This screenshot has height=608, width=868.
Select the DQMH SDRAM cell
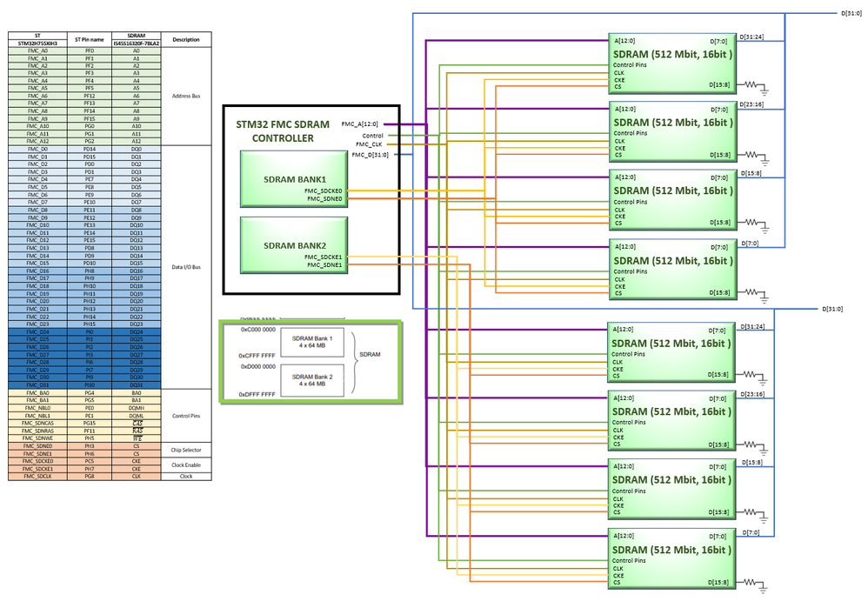tap(137, 408)
